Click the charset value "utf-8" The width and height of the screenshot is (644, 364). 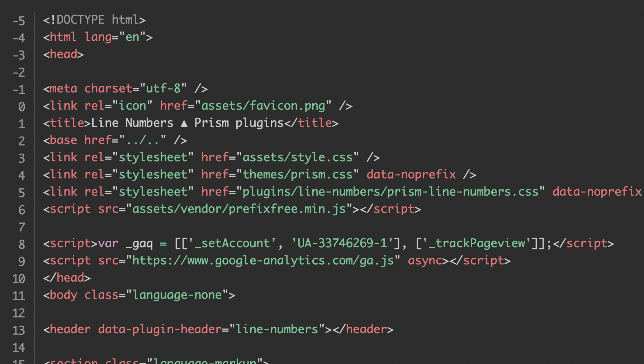[163, 88]
